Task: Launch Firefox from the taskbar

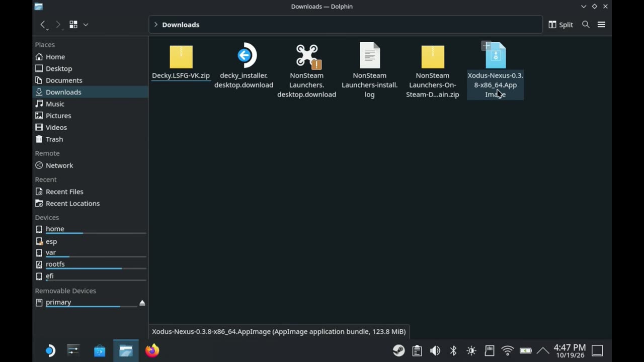Action: (152, 350)
